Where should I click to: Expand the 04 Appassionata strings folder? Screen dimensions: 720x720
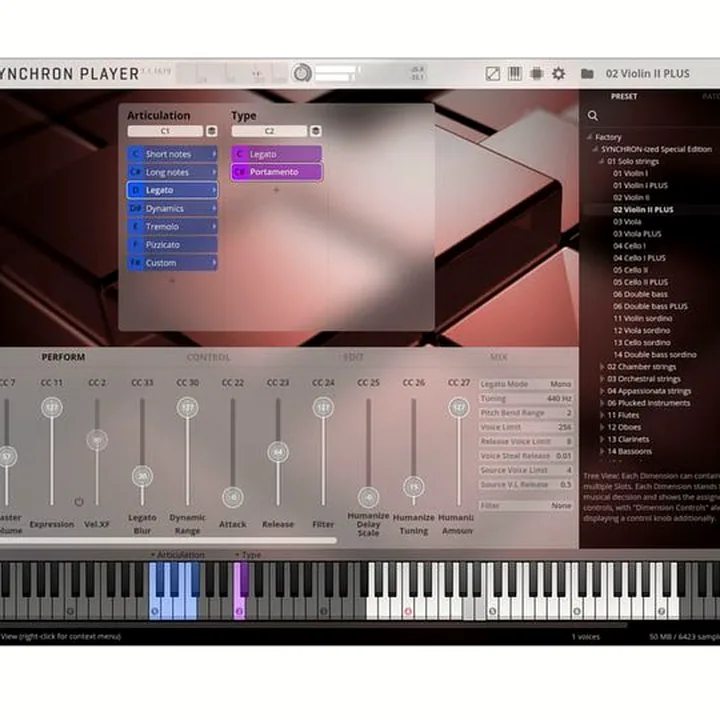[602, 391]
